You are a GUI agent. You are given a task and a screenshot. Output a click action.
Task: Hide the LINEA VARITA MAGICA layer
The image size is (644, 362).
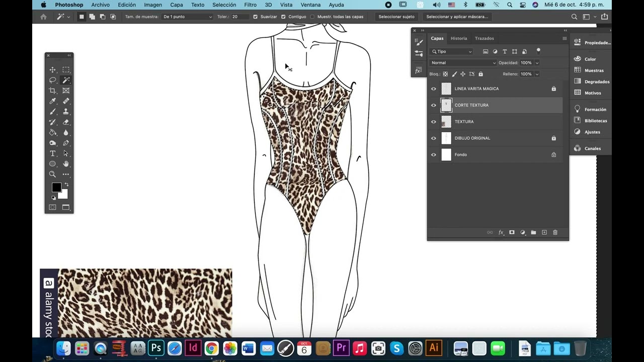(x=434, y=89)
